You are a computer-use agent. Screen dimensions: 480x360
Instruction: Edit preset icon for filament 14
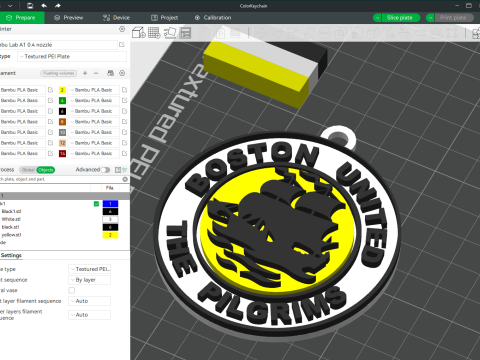click(124, 153)
